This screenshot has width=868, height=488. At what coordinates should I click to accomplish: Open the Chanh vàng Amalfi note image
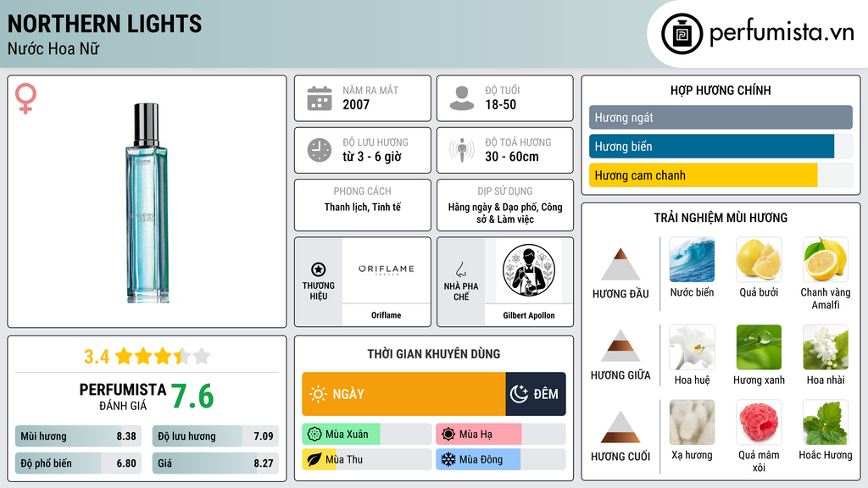pos(826,259)
